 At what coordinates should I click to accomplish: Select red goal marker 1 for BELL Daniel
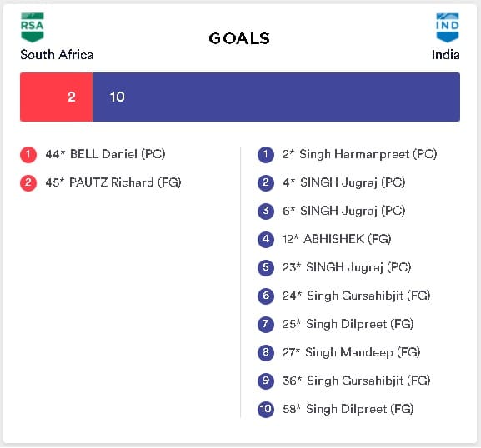pyautogui.click(x=28, y=154)
